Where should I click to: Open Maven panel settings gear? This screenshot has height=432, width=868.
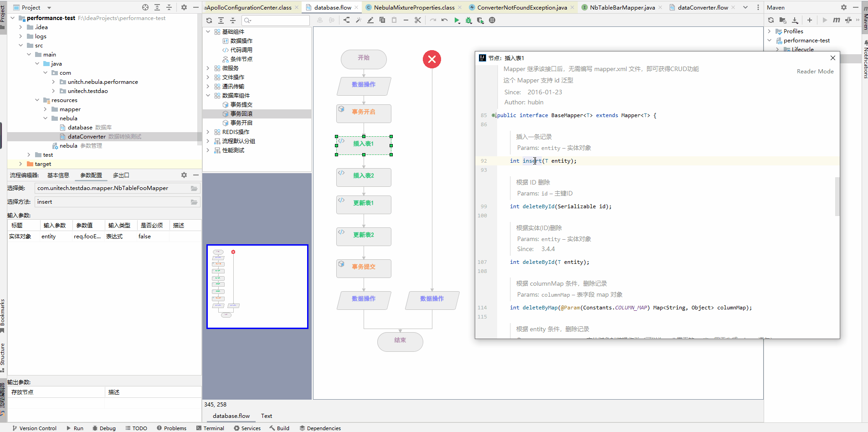tap(844, 7)
